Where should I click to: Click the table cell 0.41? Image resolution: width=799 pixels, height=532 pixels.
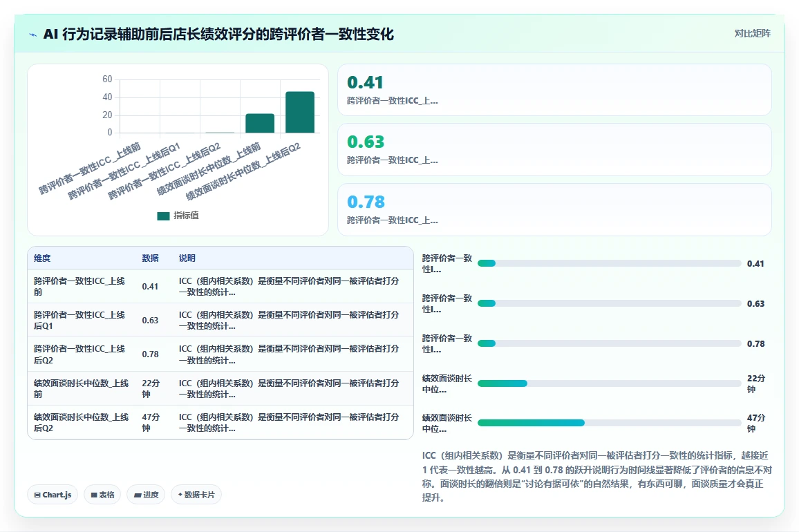(150, 287)
